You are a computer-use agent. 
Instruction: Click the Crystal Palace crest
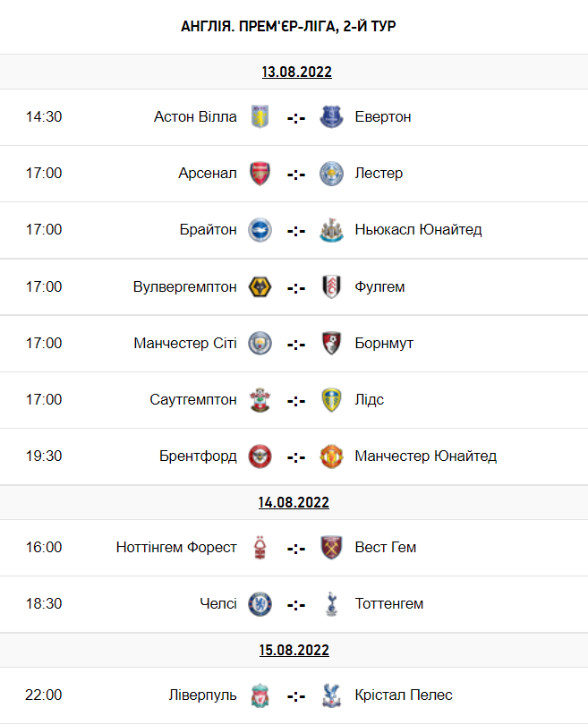click(x=332, y=695)
